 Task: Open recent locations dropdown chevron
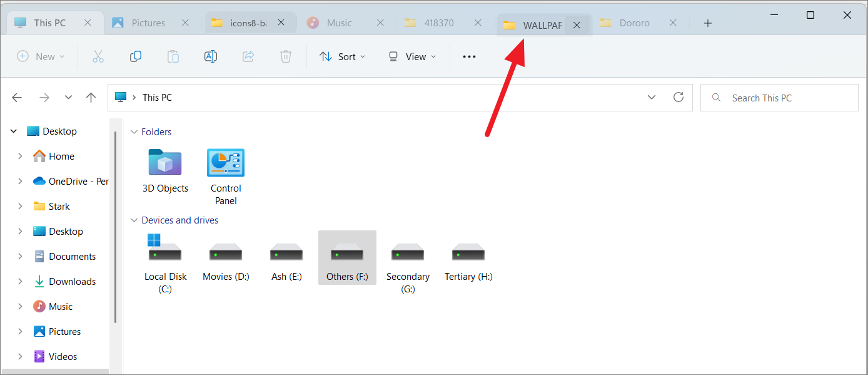(69, 98)
